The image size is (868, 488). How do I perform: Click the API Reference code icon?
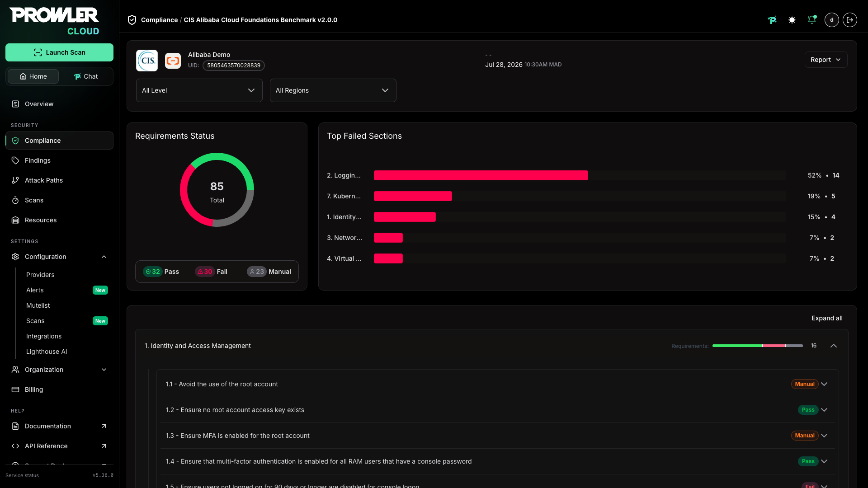click(x=15, y=446)
